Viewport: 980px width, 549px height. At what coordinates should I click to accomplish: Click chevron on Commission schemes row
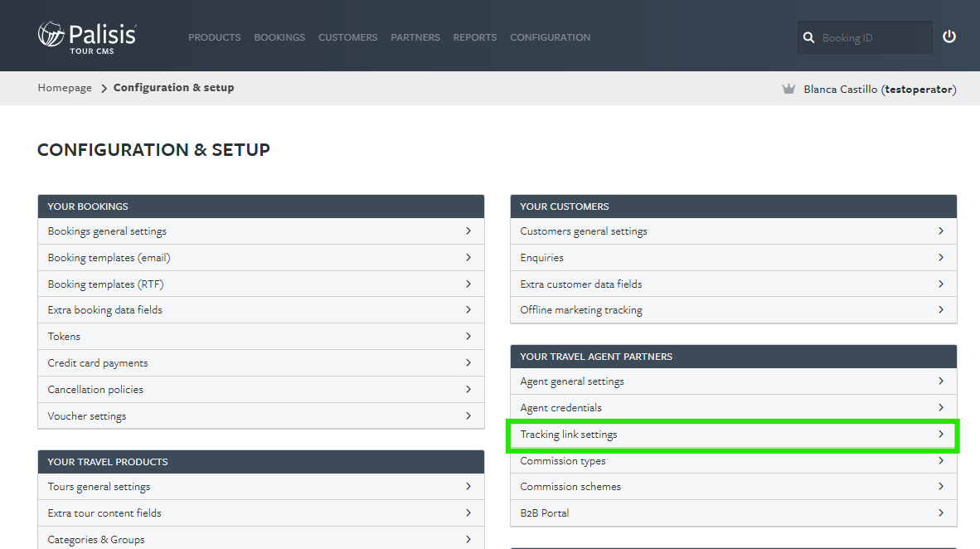coord(941,487)
